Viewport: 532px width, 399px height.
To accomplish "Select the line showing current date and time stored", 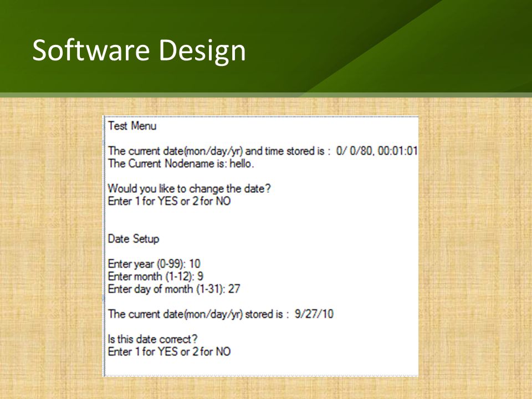I will point(263,151).
